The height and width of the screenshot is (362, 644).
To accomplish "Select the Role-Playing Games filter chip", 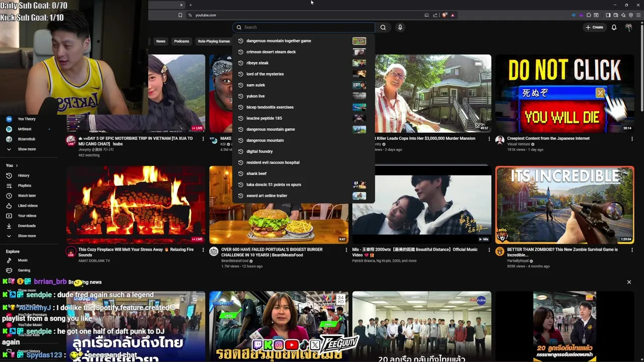I will pyautogui.click(x=214, y=41).
